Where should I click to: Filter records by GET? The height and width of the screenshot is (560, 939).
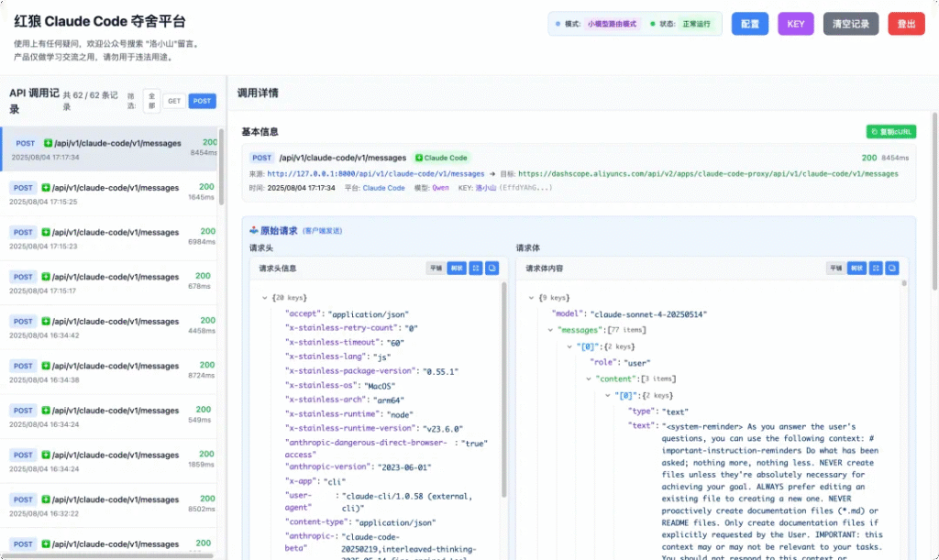tap(173, 101)
